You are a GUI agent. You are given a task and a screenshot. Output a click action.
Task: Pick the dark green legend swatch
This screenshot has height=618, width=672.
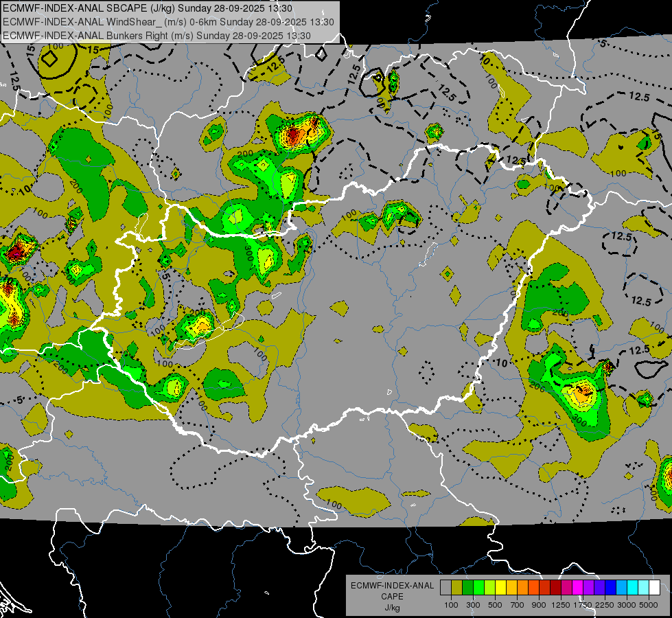(467, 588)
